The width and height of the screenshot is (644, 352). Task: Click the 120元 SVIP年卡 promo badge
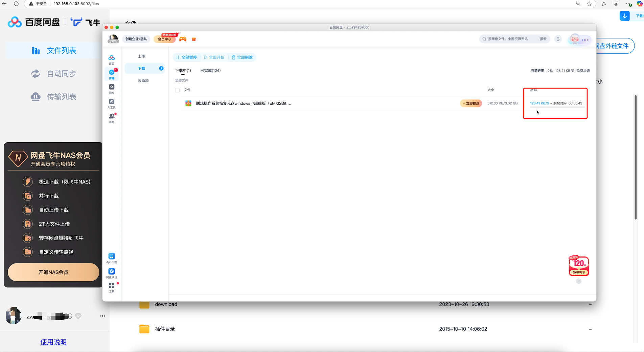(x=579, y=266)
